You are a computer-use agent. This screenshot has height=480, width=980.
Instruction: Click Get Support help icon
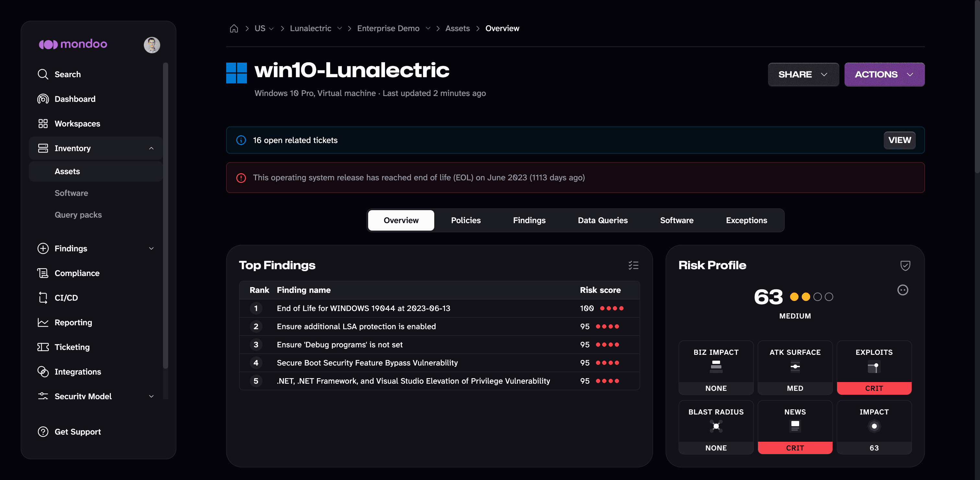click(43, 432)
